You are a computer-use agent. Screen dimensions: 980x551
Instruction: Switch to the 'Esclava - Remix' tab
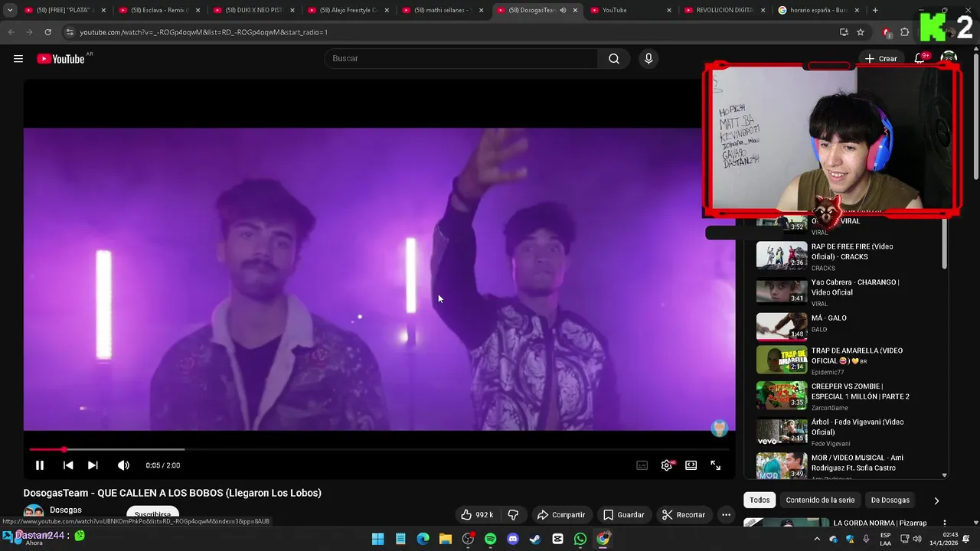(159, 10)
